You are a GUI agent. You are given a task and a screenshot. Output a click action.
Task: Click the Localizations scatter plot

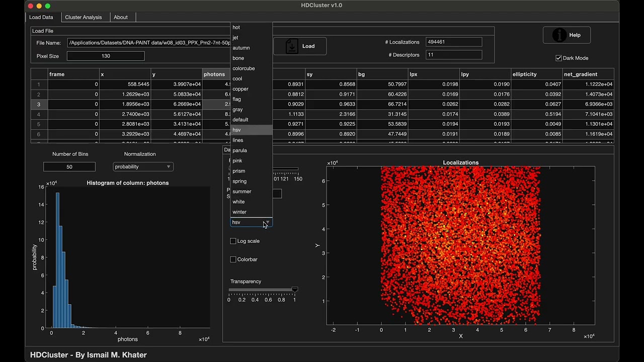(x=461, y=245)
